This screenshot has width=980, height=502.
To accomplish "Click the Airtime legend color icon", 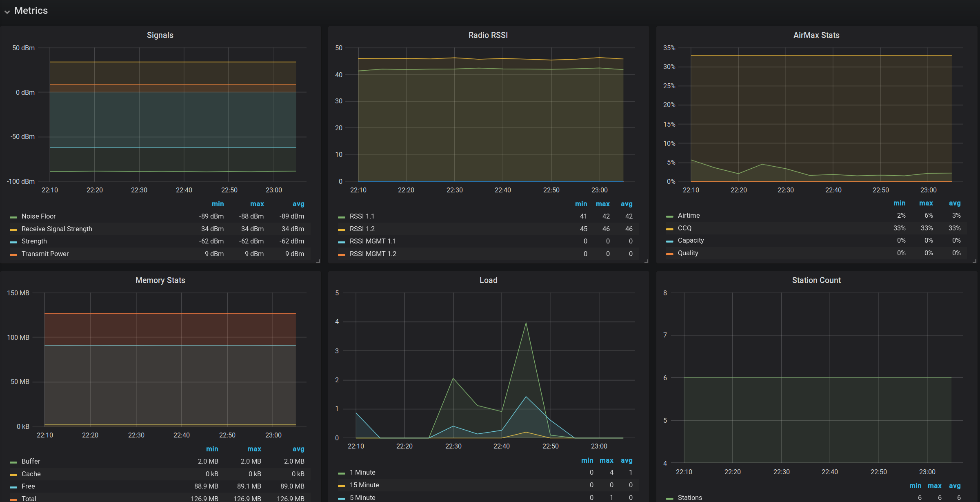I will click(x=670, y=216).
